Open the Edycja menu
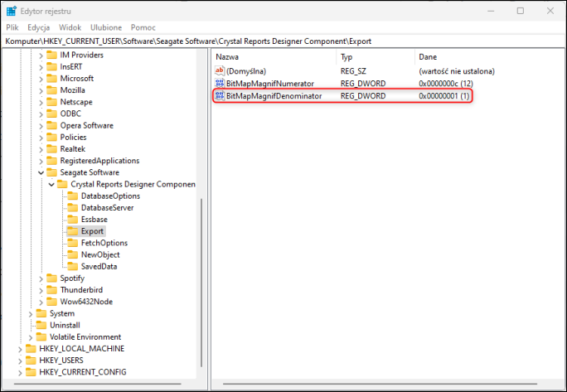 pyautogui.click(x=39, y=27)
